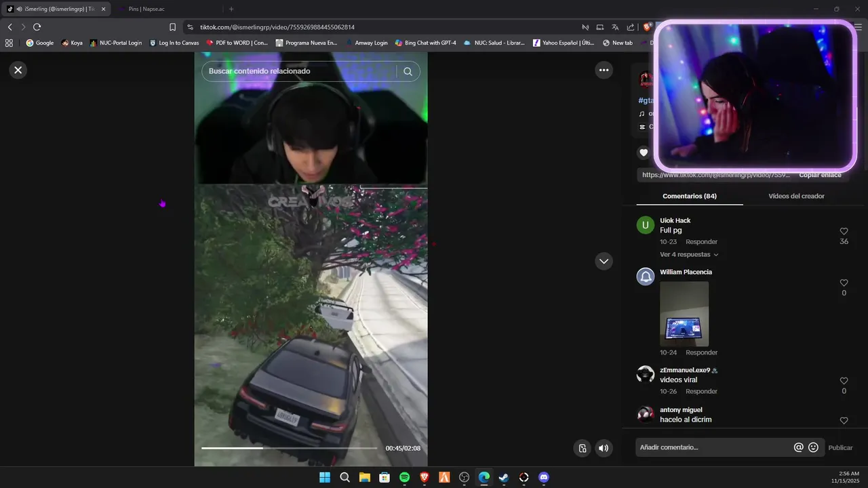Copy the video link via Copiar enlace
The image size is (868, 488).
click(820, 175)
